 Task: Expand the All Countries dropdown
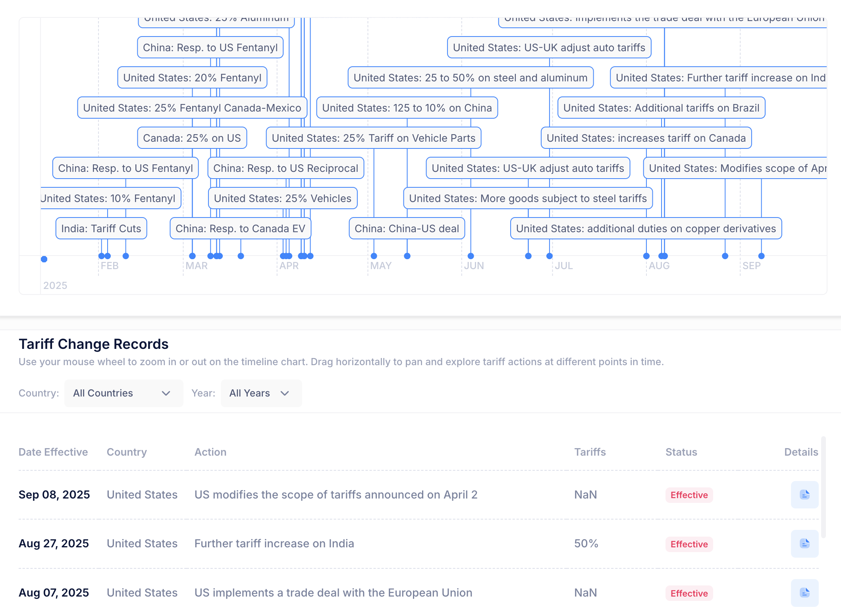123,393
